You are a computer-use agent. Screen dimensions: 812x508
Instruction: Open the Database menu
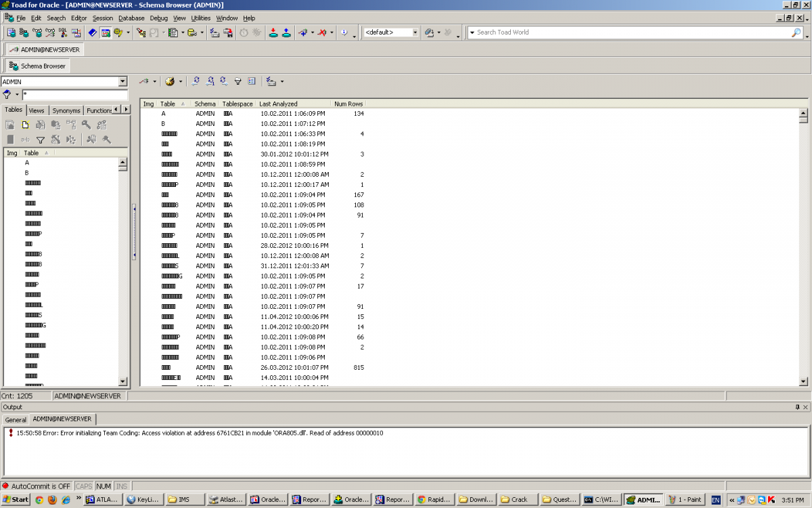[131, 18]
